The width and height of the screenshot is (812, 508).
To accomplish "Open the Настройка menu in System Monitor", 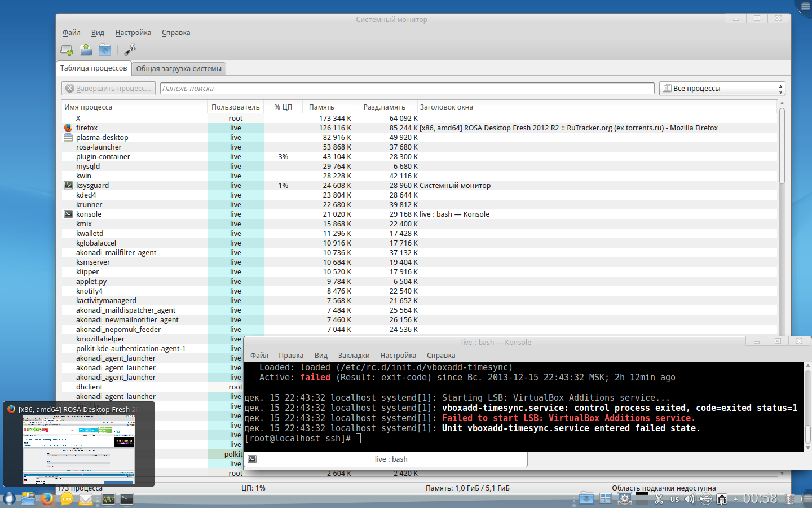I will (x=133, y=33).
